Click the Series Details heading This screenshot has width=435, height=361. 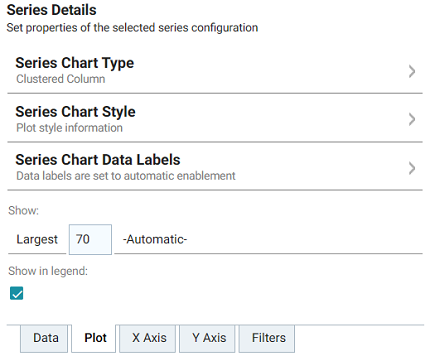coord(52,10)
